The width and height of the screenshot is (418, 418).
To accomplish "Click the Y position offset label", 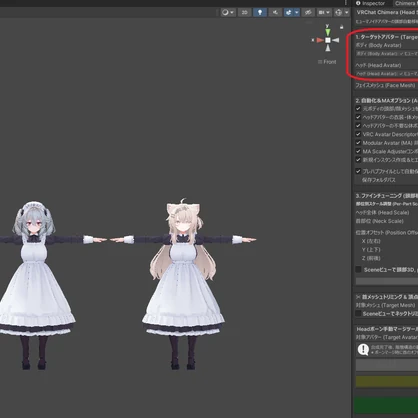I will (371, 250).
